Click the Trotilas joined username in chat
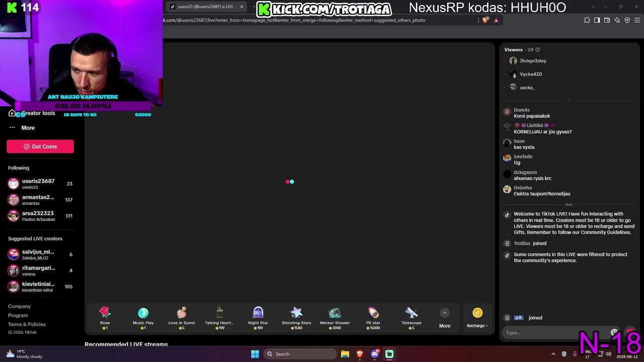The height and width of the screenshot is (362, 644). click(522, 243)
